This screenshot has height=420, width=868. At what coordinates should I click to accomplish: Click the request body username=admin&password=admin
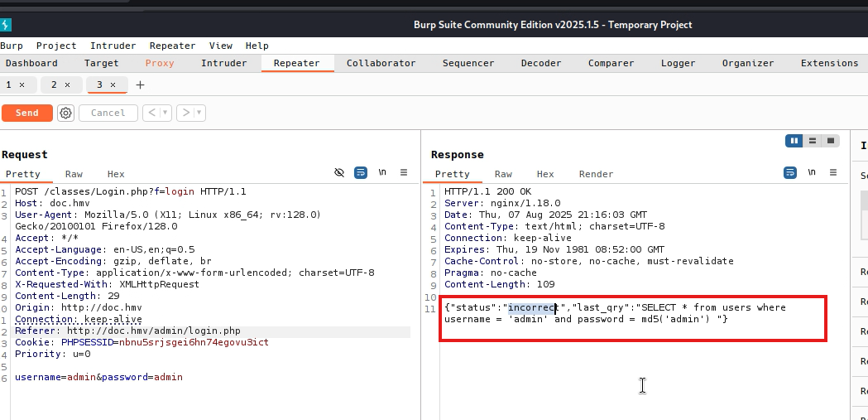98,377
